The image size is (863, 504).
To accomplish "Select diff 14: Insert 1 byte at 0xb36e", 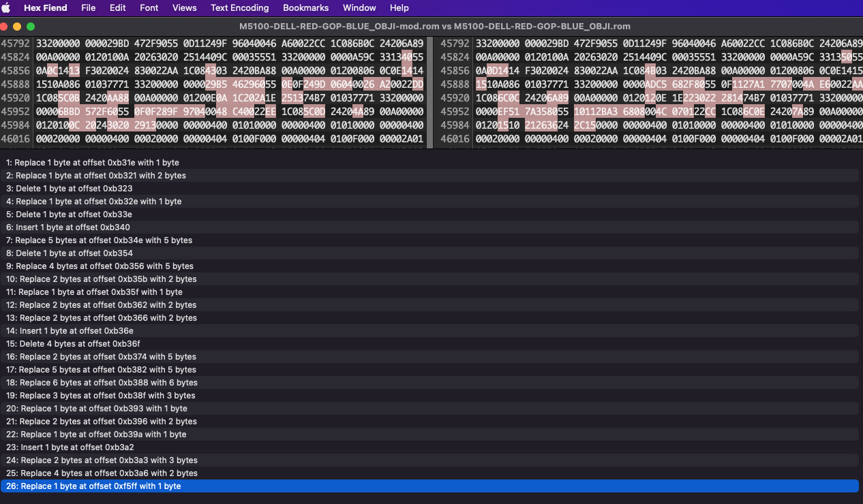I will pos(429,331).
